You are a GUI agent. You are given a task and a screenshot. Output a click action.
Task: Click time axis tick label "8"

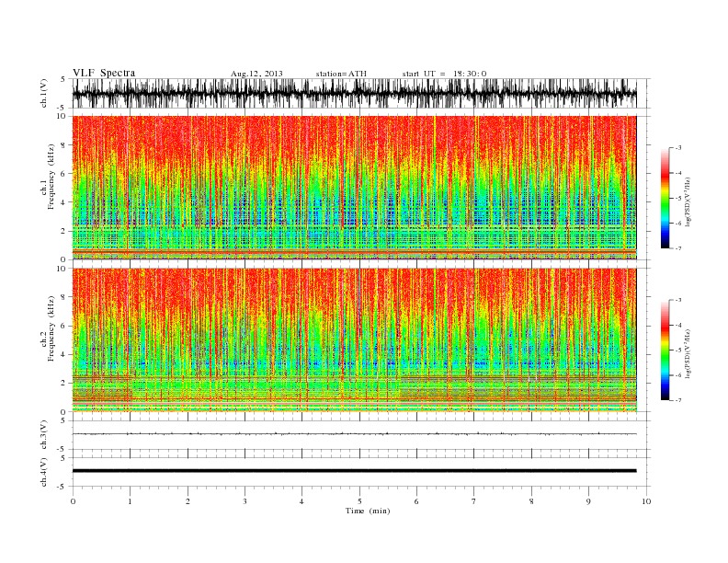(x=531, y=501)
